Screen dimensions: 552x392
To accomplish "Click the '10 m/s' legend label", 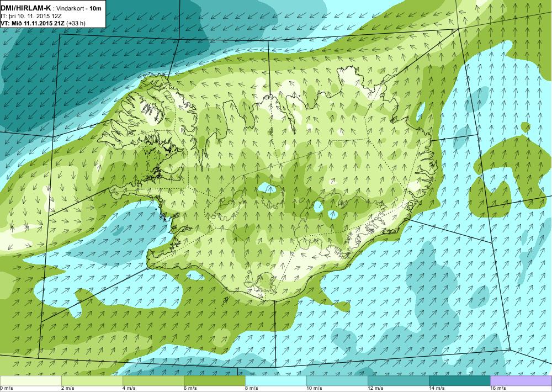I will pos(315,389).
